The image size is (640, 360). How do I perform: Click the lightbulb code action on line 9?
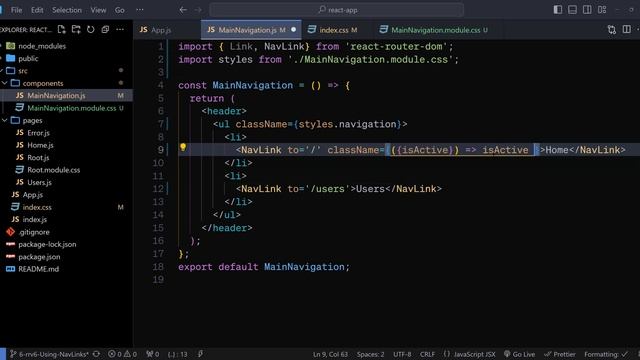coord(183,147)
